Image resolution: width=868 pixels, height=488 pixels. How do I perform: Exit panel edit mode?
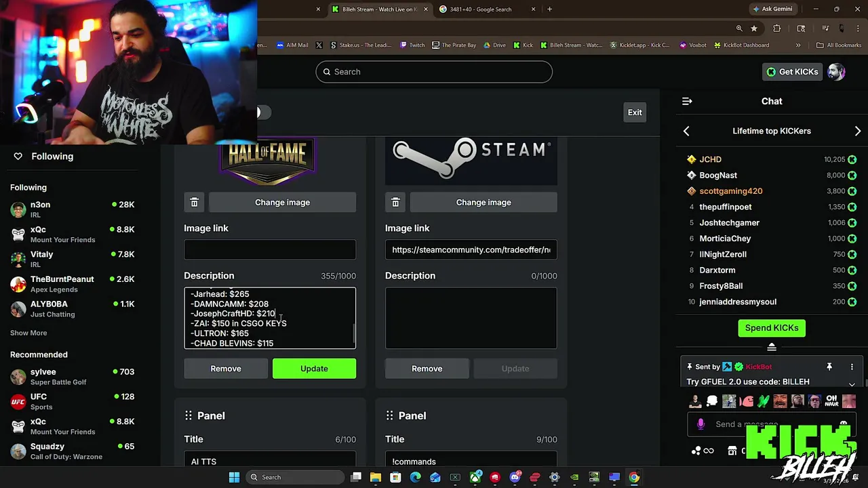(x=635, y=113)
